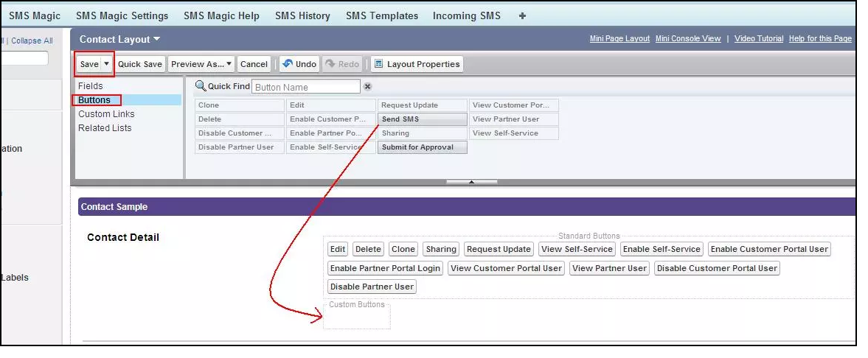Open the Save dropdown arrow

click(x=107, y=63)
